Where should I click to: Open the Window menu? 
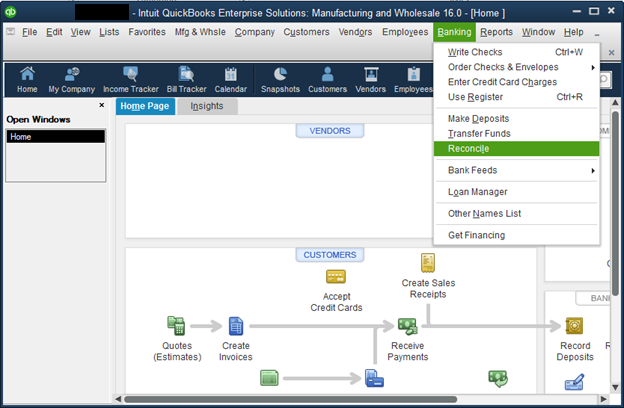(538, 32)
